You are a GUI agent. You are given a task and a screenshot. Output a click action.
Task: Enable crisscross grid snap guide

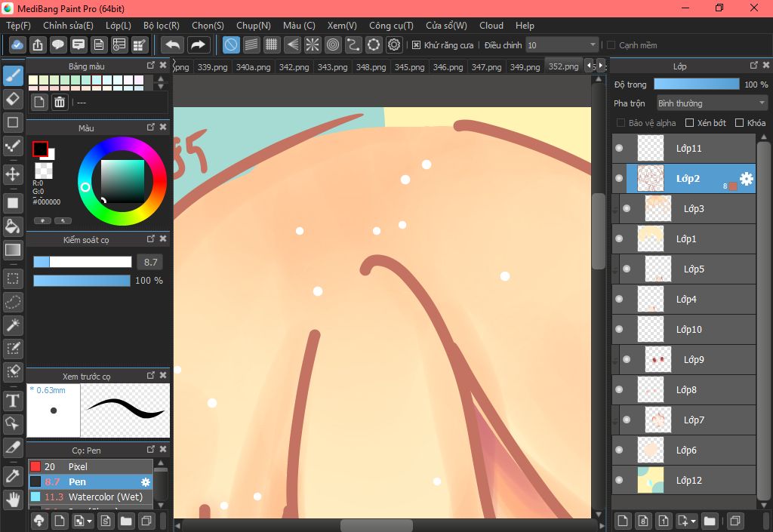(x=272, y=45)
